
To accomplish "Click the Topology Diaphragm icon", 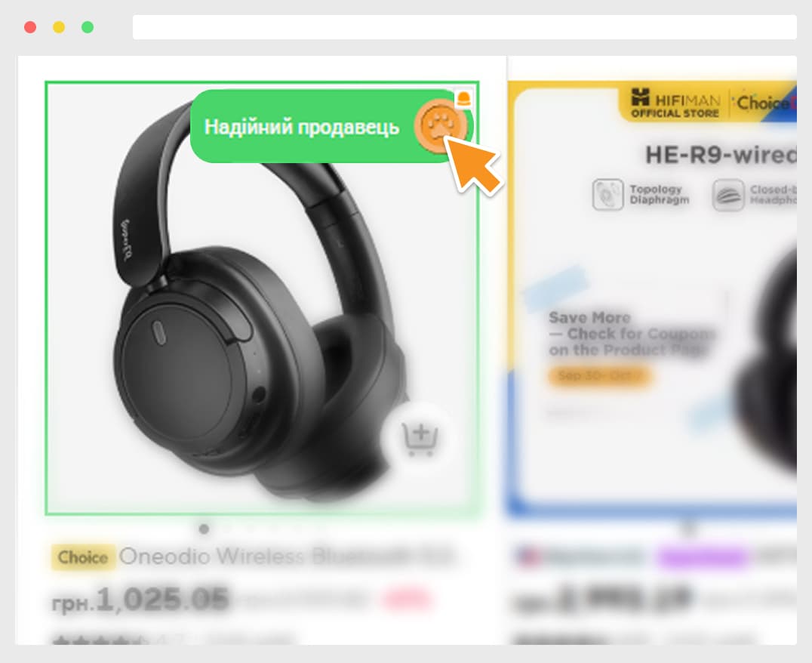I will [x=607, y=194].
